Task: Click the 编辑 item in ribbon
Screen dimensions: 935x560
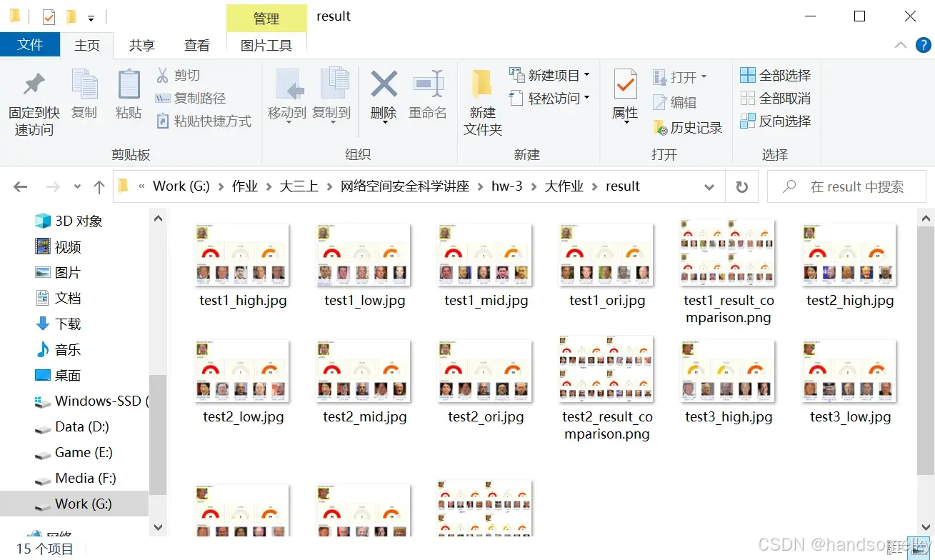Action: (675, 102)
